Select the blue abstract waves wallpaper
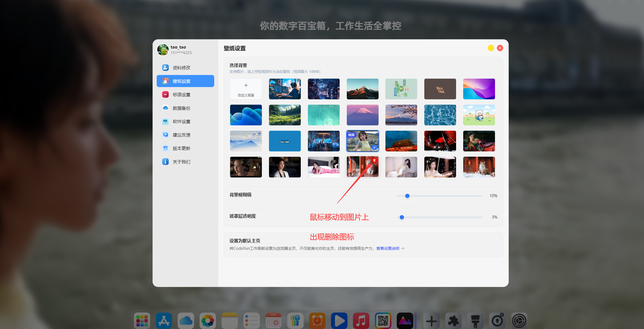This screenshot has height=329, width=644. (246, 115)
